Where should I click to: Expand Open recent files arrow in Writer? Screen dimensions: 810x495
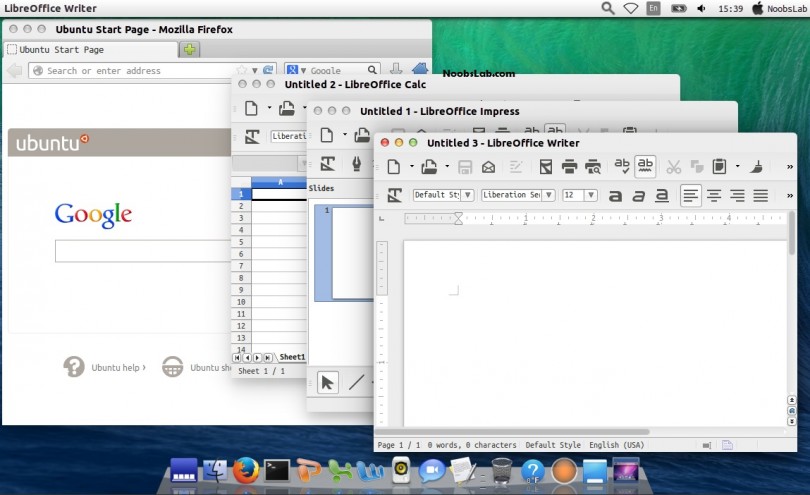click(447, 166)
